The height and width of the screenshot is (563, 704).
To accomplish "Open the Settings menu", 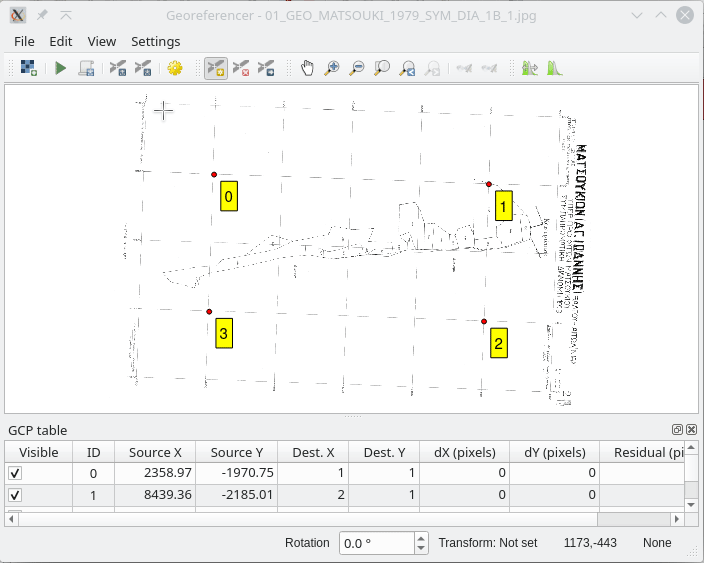I will 155,41.
